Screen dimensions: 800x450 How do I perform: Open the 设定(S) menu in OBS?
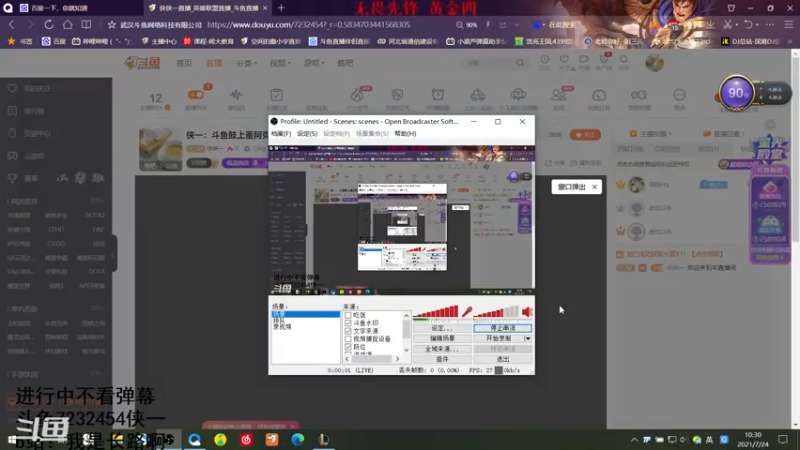[x=307, y=134]
